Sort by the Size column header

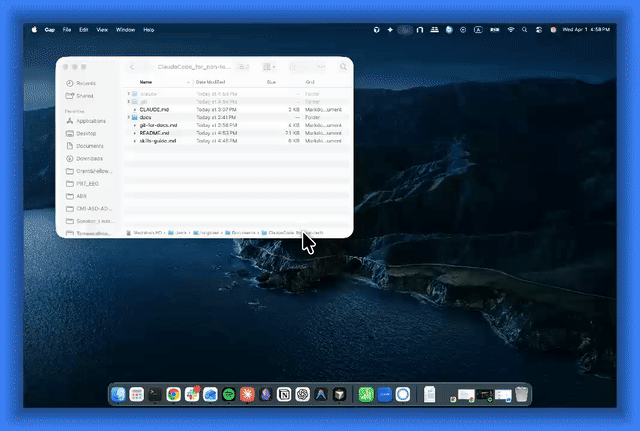coord(271,82)
